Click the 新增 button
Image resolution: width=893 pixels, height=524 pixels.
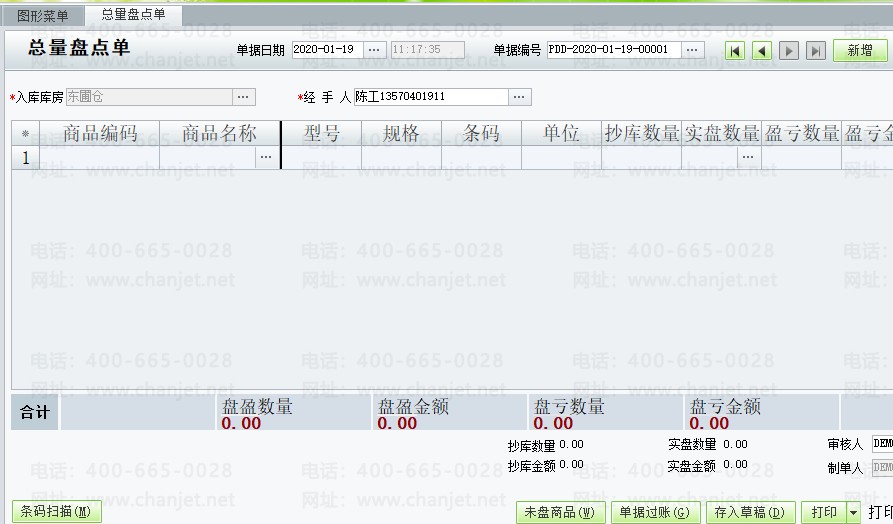coord(860,51)
